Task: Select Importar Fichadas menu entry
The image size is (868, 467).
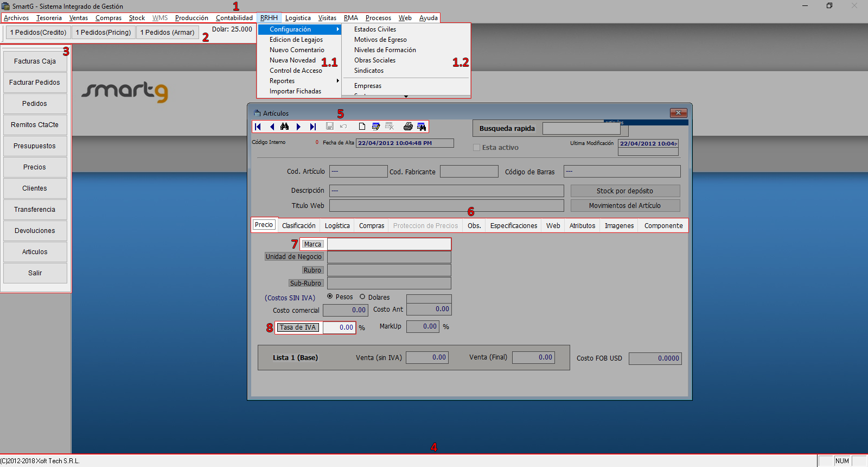Action: pos(295,91)
